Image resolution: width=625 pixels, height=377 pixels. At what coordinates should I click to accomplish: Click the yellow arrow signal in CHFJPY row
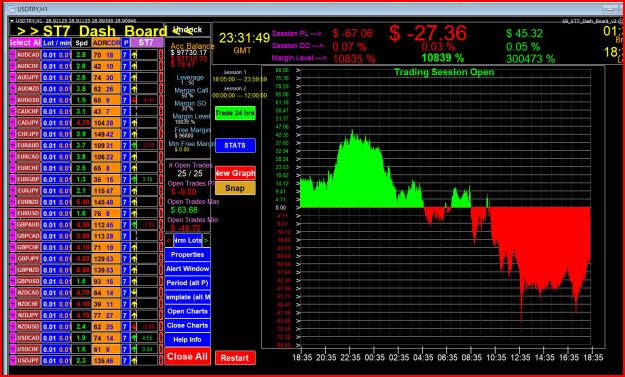pos(134,134)
